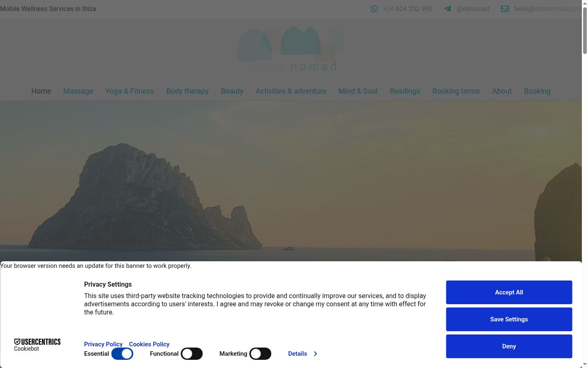Viewport: 588px width, 368px height.
Task: Open the Cookies Policy link
Action: pos(149,344)
